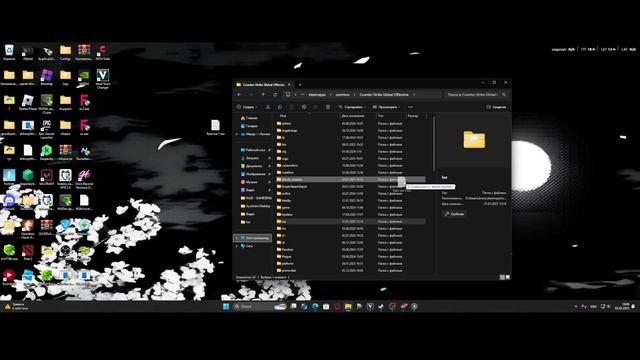
Task: Open File Explorer from the taskbar
Action: [348, 306]
